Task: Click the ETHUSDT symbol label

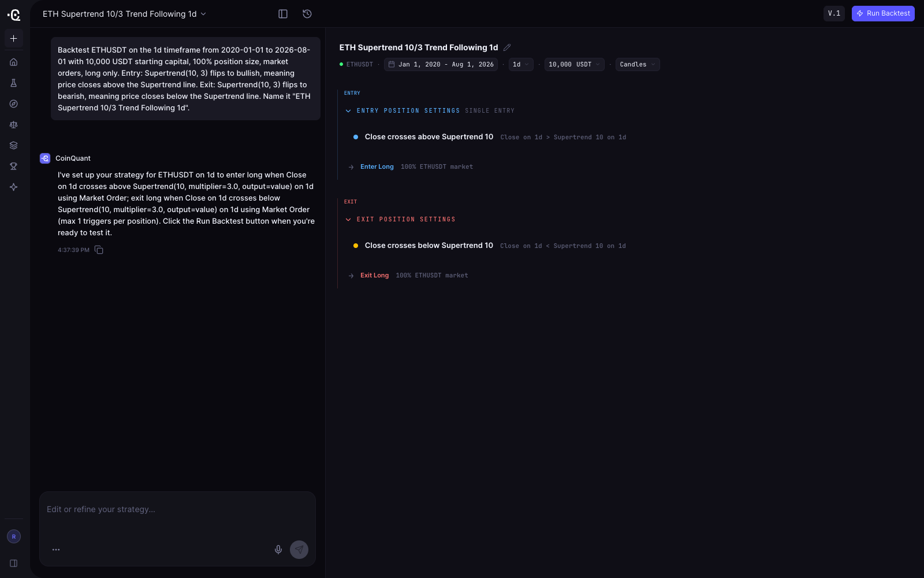Action: click(x=360, y=65)
